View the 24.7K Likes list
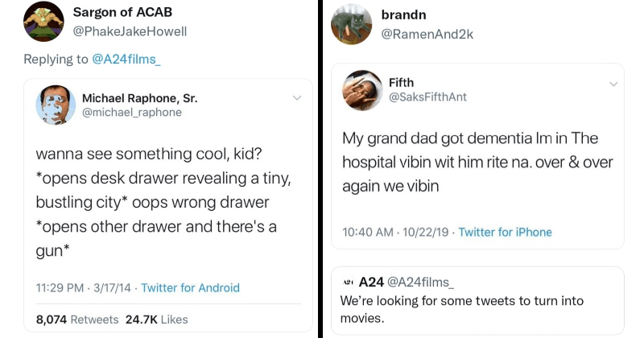Viewport: 644px width, 338px height. tap(156, 319)
